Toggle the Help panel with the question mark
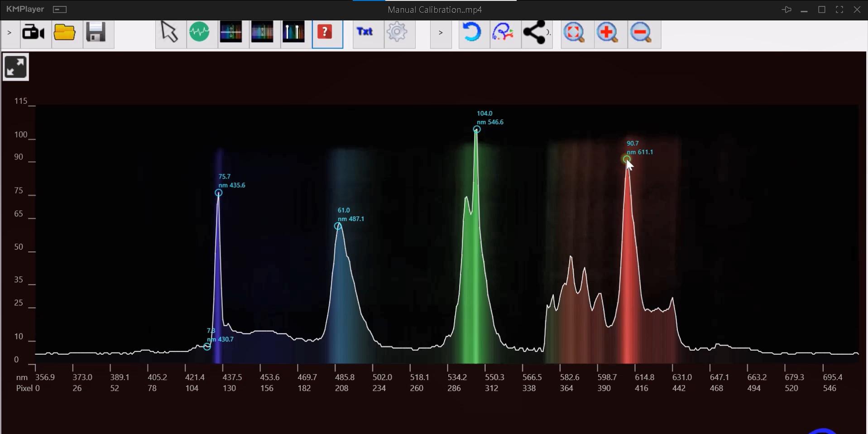Image resolution: width=868 pixels, height=434 pixels. (326, 32)
